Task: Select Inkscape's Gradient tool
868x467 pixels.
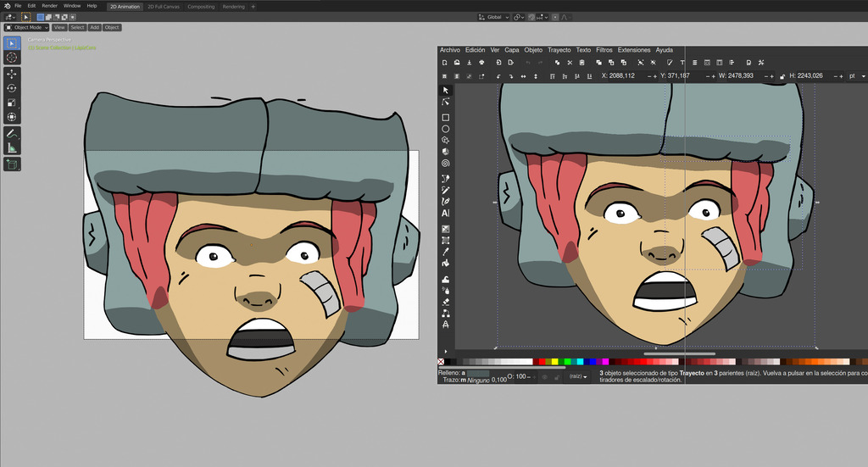Action: click(446, 229)
